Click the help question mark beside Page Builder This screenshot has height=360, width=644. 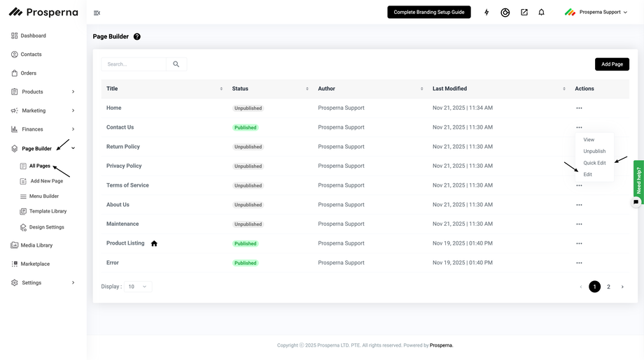(137, 36)
